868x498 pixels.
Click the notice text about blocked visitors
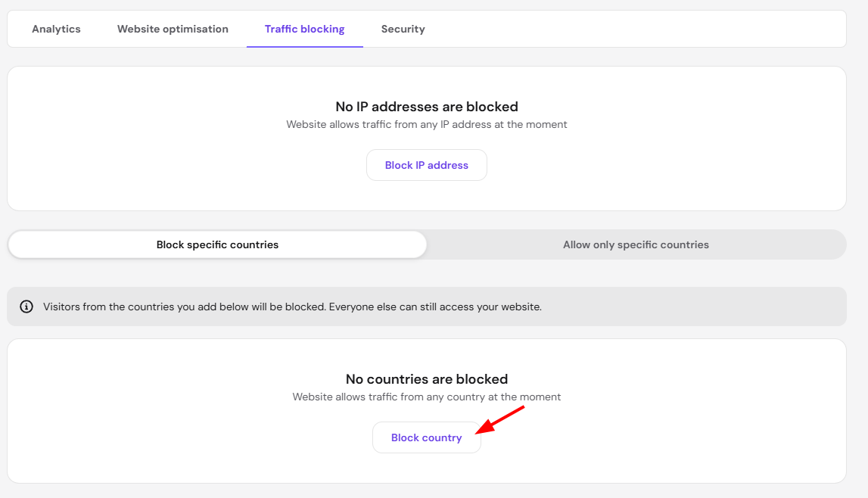click(x=292, y=307)
